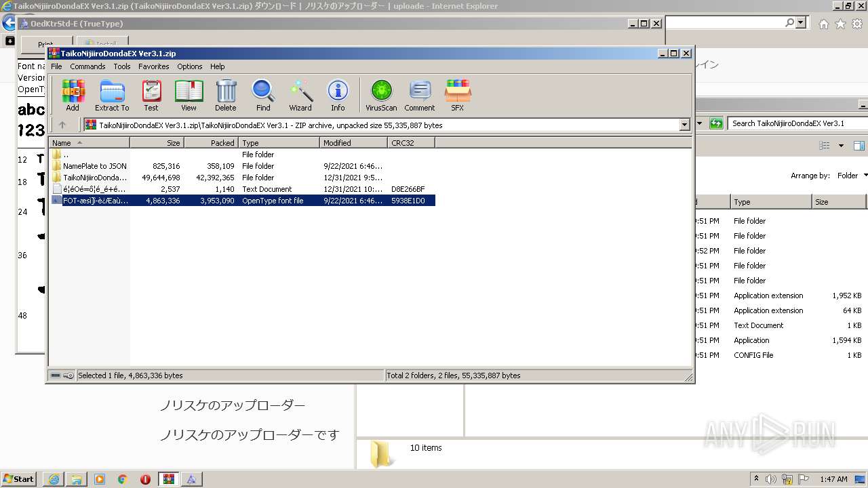Image resolution: width=868 pixels, height=488 pixels.
Task: Expand the IE search provider dropdown
Action: (x=801, y=23)
